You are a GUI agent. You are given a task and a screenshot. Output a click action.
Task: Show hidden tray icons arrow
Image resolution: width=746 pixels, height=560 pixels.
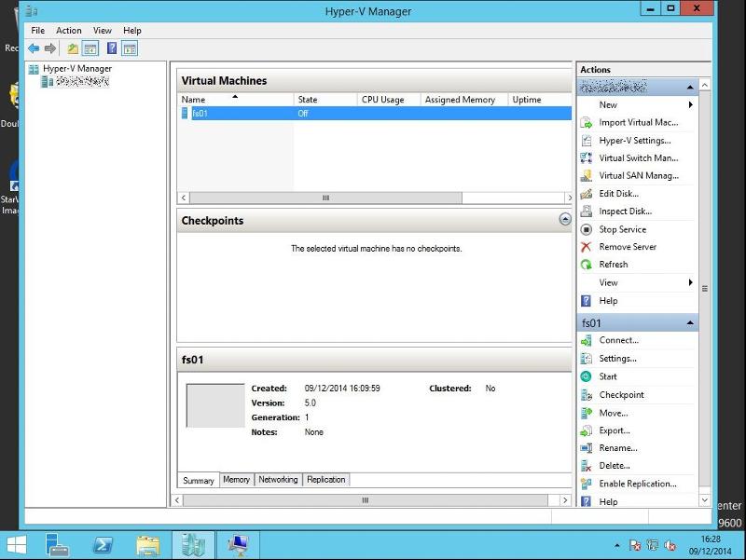coord(617,545)
